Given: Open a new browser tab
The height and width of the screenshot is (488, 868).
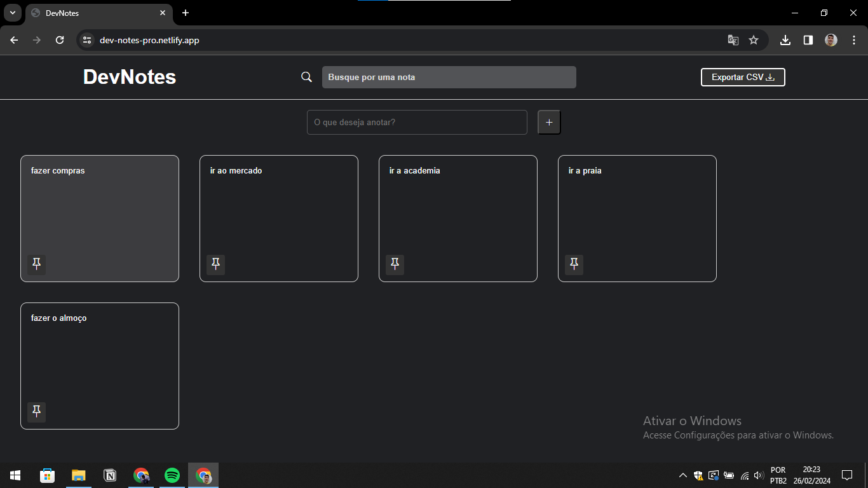Looking at the screenshot, I should click(x=186, y=13).
